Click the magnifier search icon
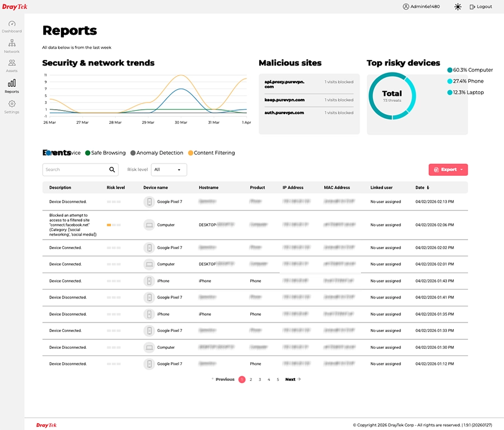This screenshot has width=504, height=430. (x=112, y=170)
